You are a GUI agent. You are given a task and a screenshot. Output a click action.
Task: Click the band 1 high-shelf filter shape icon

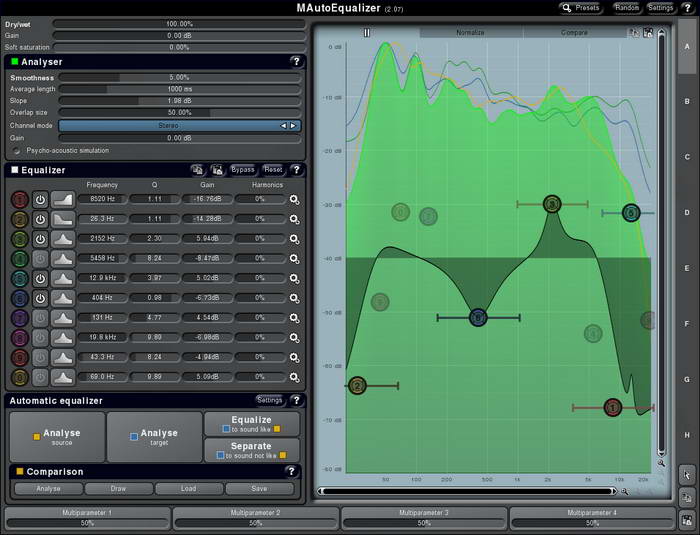click(63, 199)
